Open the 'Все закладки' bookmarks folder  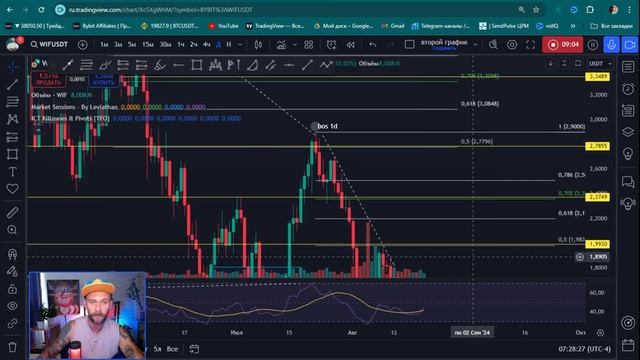[x=611, y=26]
